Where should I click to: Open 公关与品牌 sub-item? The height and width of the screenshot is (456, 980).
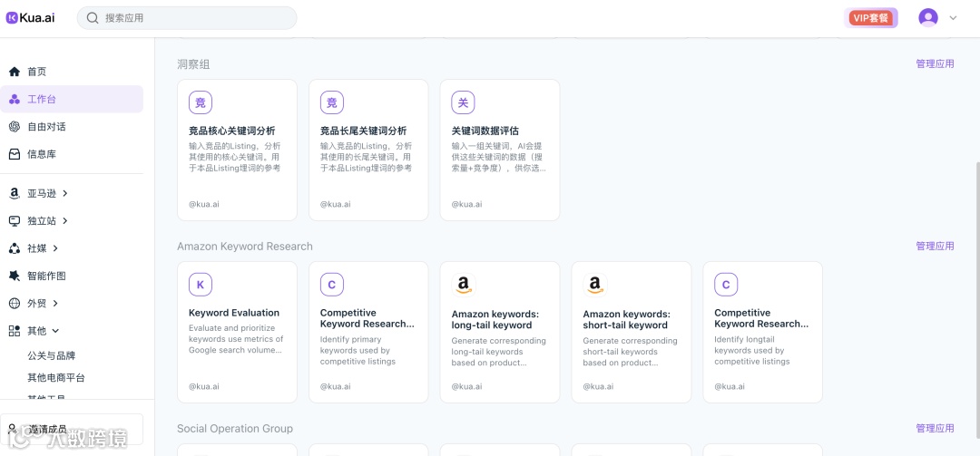[51, 356]
